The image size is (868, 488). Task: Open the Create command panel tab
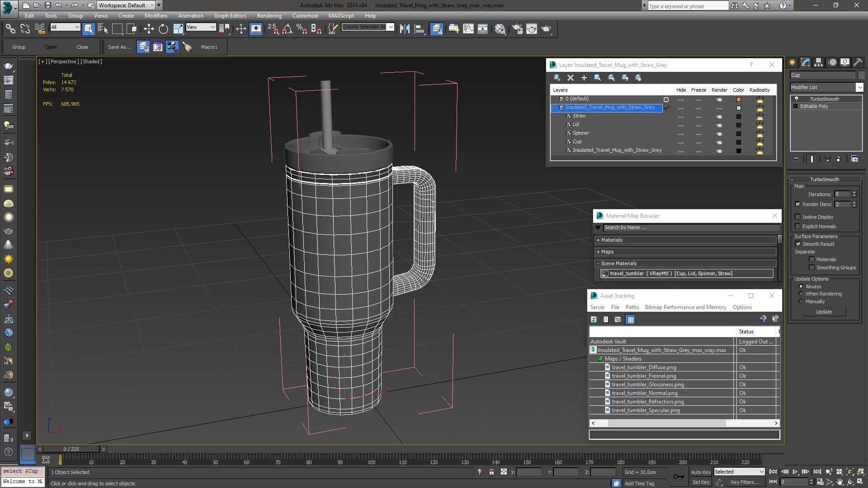click(x=793, y=62)
